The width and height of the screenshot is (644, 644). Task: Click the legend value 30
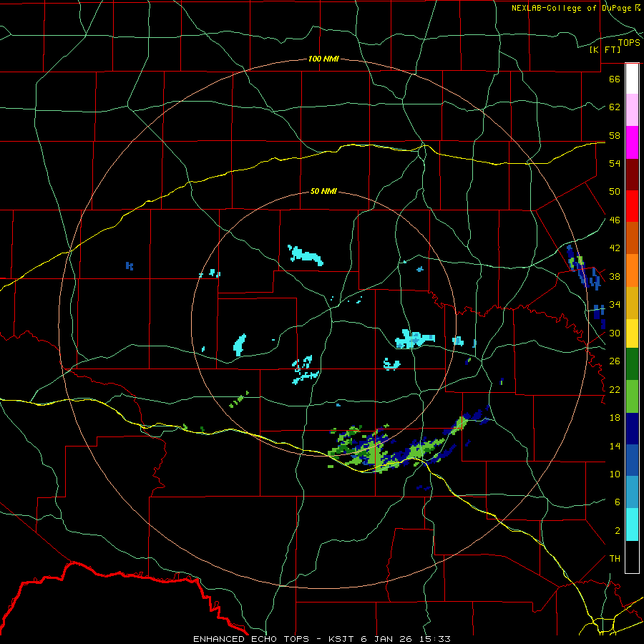[x=615, y=333]
